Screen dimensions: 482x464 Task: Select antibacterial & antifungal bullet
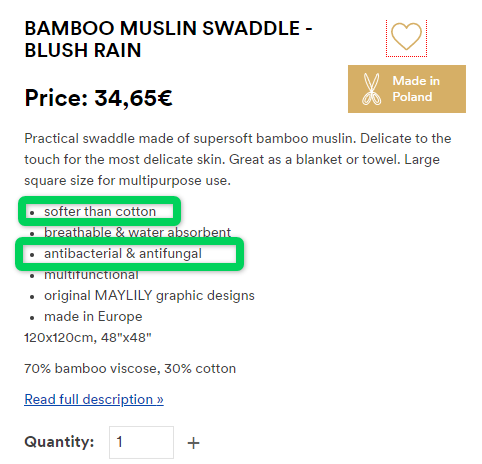pos(123,254)
